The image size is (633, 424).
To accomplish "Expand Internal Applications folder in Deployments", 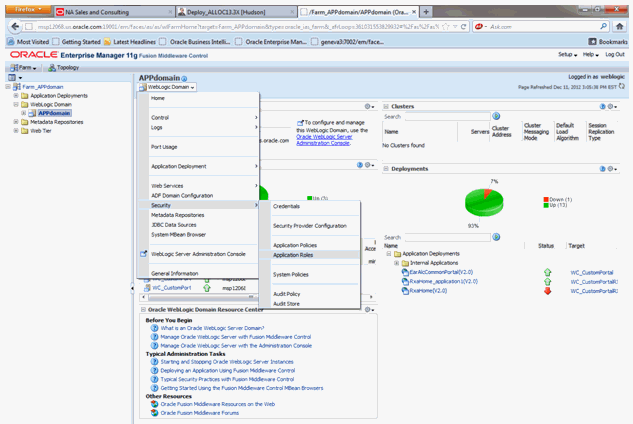I will [x=396, y=263].
